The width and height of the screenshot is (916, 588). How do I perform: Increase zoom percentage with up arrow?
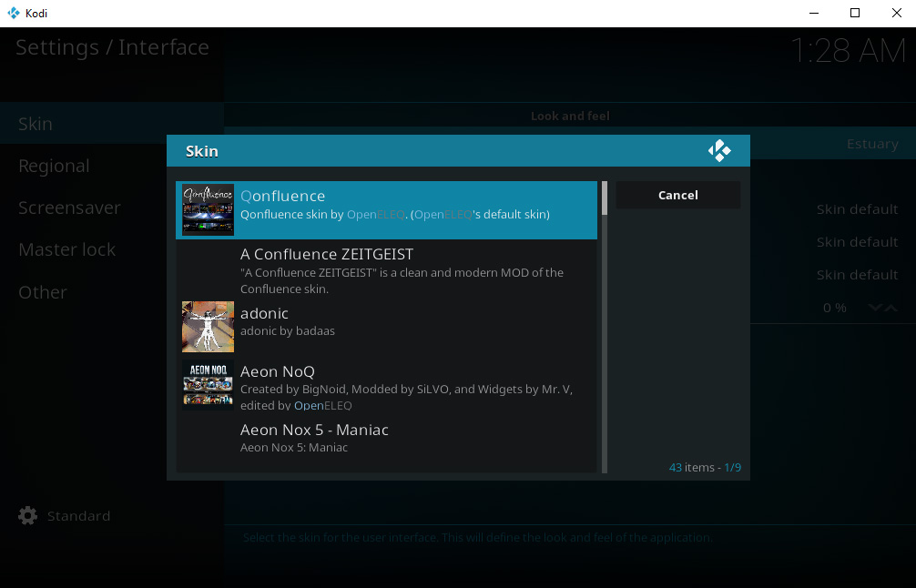891,308
